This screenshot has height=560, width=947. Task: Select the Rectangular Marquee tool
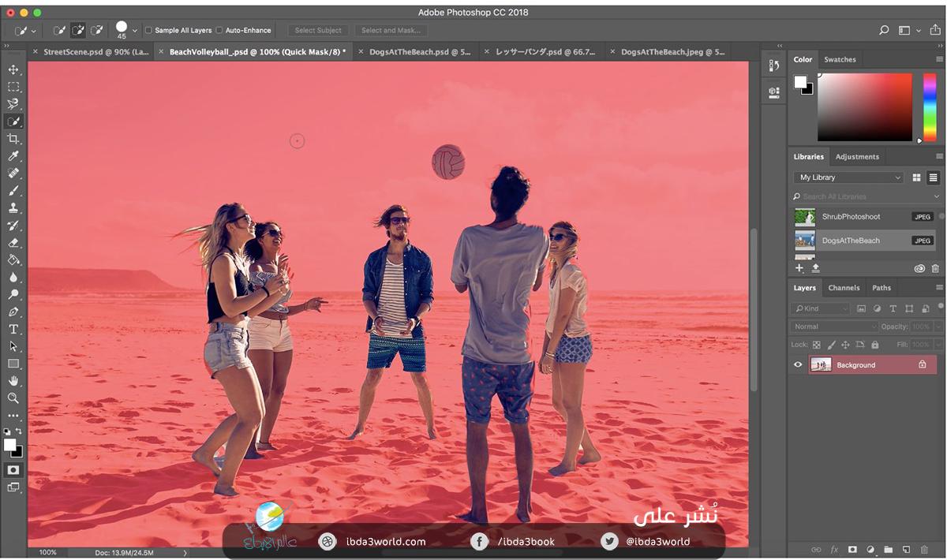pyautogui.click(x=13, y=87)
